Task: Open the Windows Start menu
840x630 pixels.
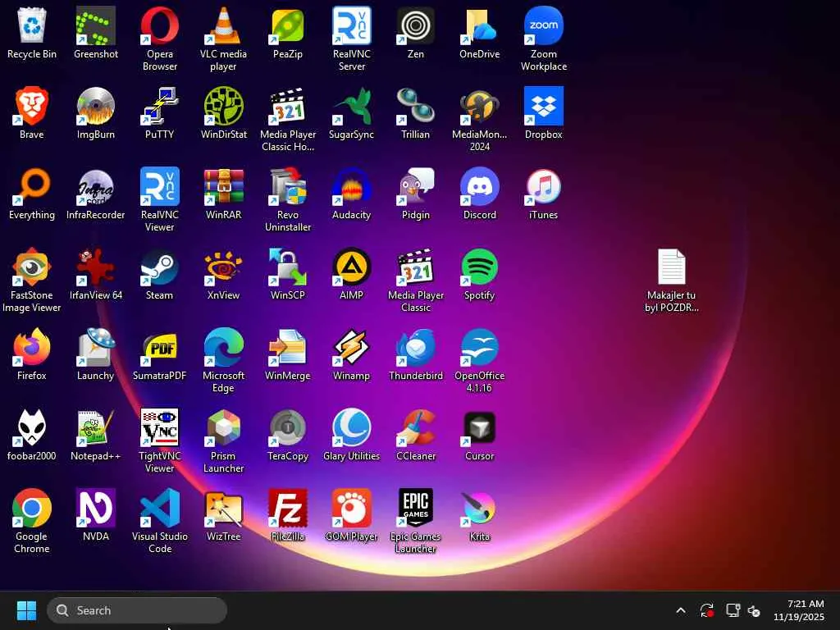Action: (26, 610)
